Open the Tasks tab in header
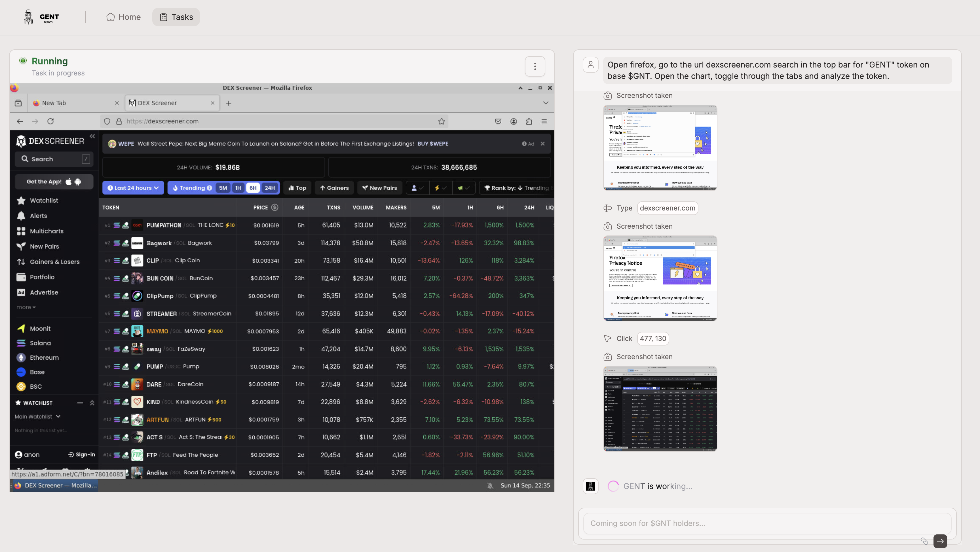This screenshot has width=980, height=552. pos(176,17)
